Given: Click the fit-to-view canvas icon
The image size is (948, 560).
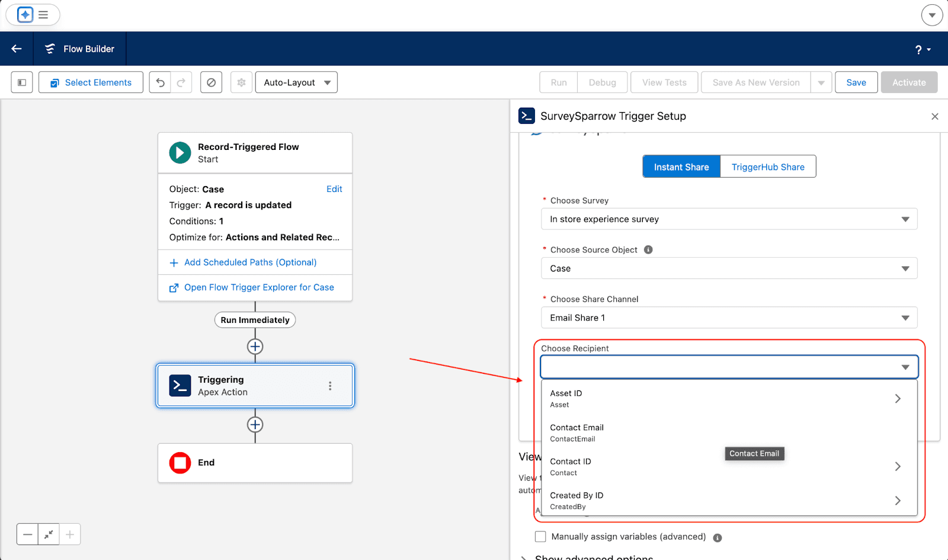Looking at the screenshot, I should 49,535.
